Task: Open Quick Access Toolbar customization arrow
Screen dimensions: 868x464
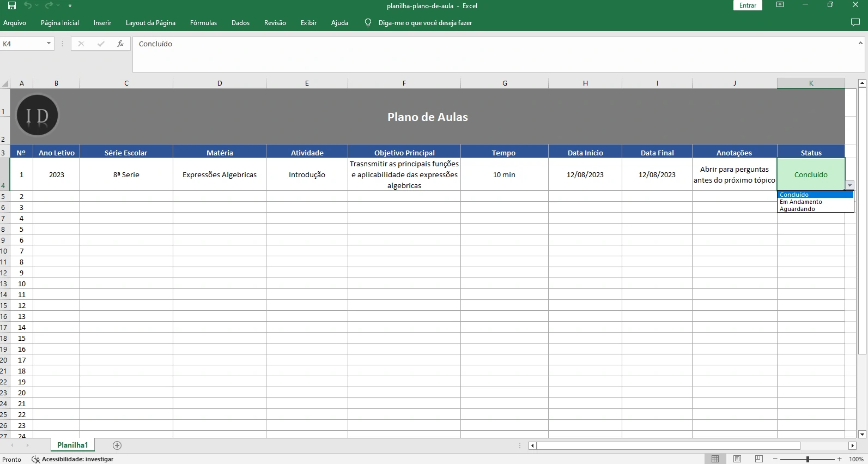Action: 70,5
